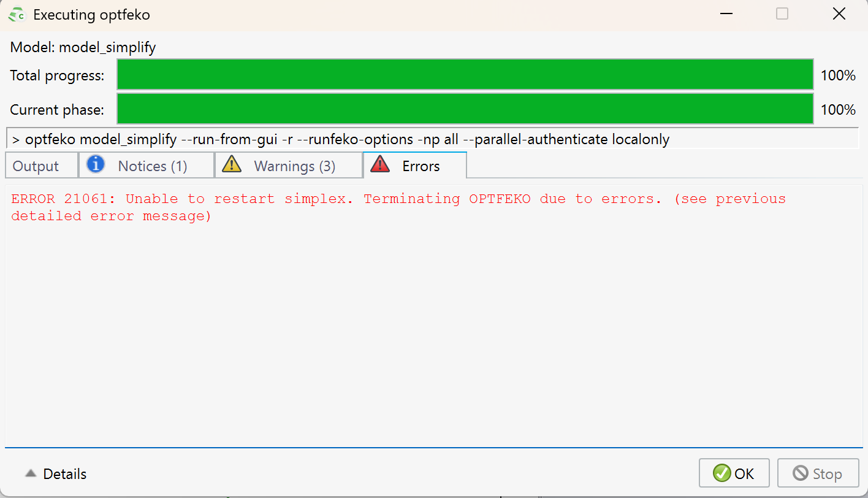Click the Executing optfeko title text

tap(92, 15)
